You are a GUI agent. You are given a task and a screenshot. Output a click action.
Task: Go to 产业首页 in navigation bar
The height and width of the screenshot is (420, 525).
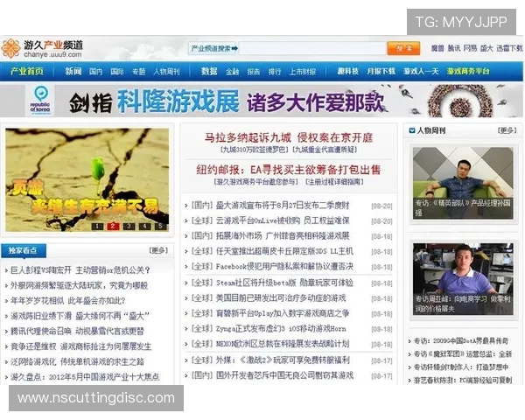(27, 72)
